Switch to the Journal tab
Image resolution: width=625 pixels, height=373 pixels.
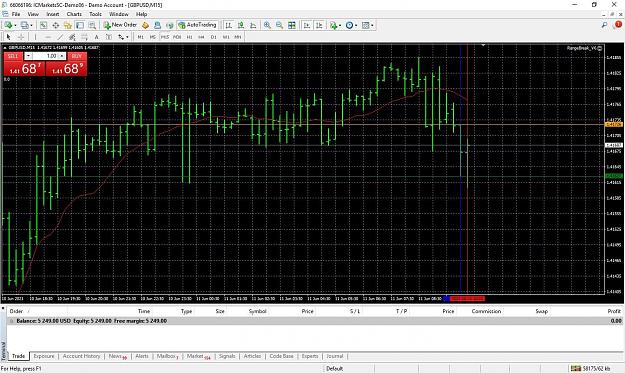pos(335,356)
